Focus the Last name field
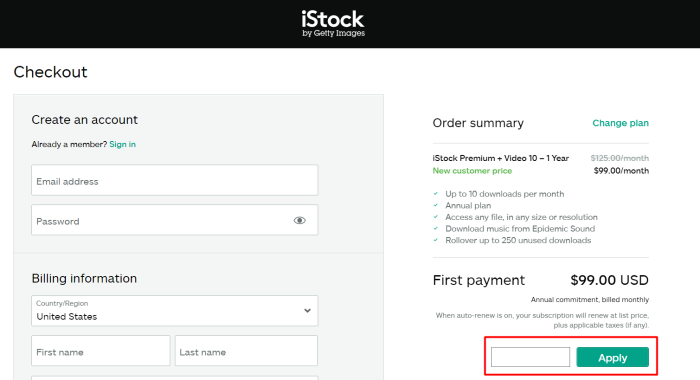This screenshot has width=700, height=380. pyautogui.click(x=246, y=351)
